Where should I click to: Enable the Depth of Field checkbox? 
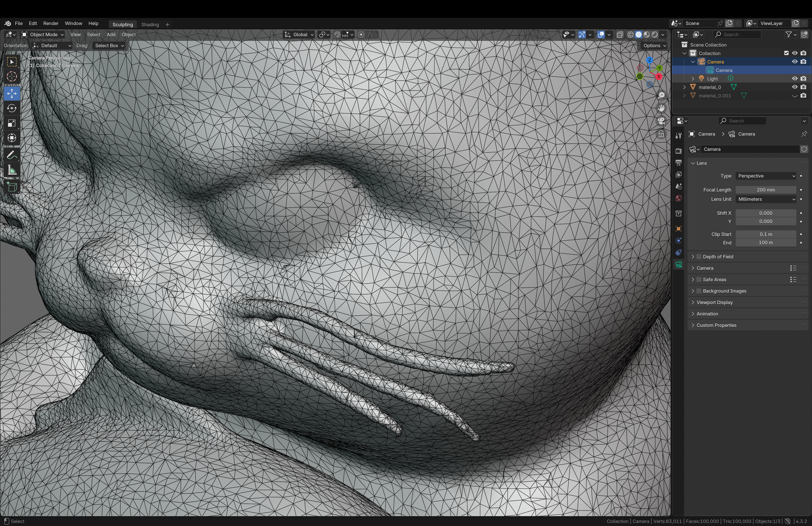(x=699, y=257)
